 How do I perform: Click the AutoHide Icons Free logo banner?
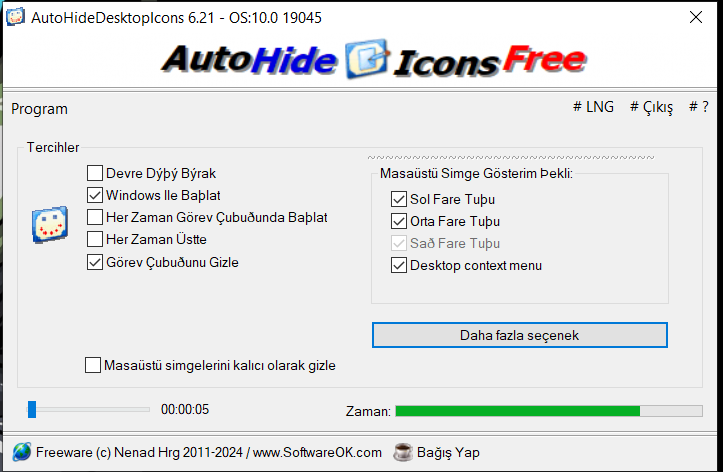(373, 60)
